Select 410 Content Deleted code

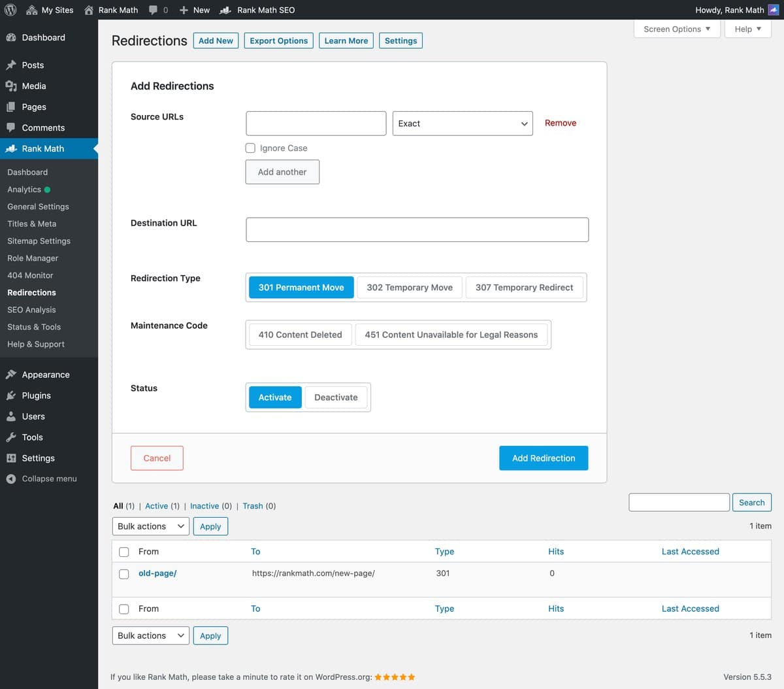(x=300, y=335)
